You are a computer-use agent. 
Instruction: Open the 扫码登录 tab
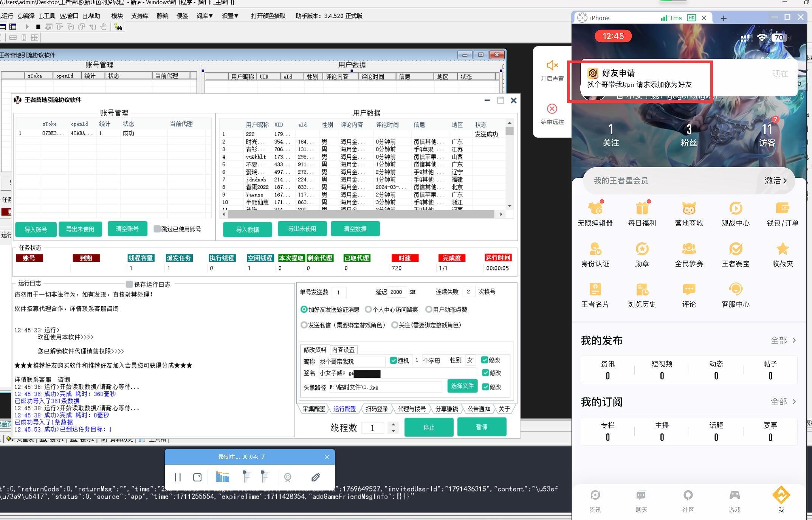click(377, 409)
